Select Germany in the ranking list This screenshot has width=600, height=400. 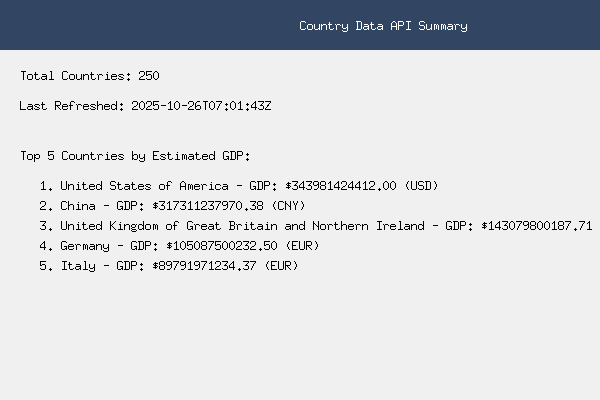(87, 246)
